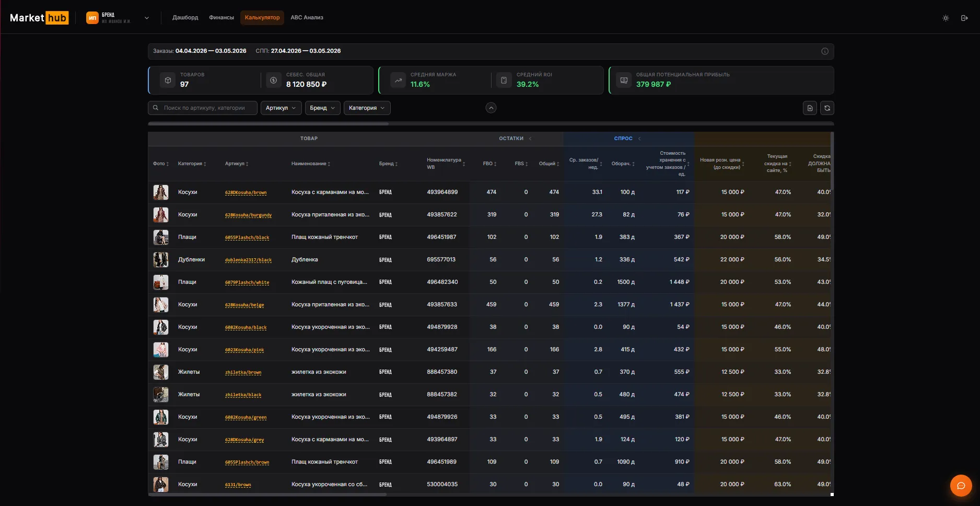Collapse the summary cards with up-chevron
The width and height of the screenshot is (980, 506).
(x=491, y=108)
